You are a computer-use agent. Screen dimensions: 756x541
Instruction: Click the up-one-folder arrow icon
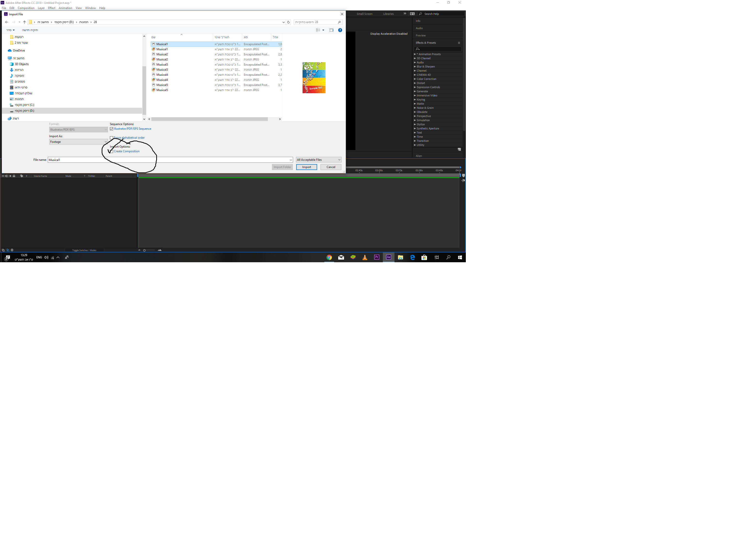click(24, 22)
